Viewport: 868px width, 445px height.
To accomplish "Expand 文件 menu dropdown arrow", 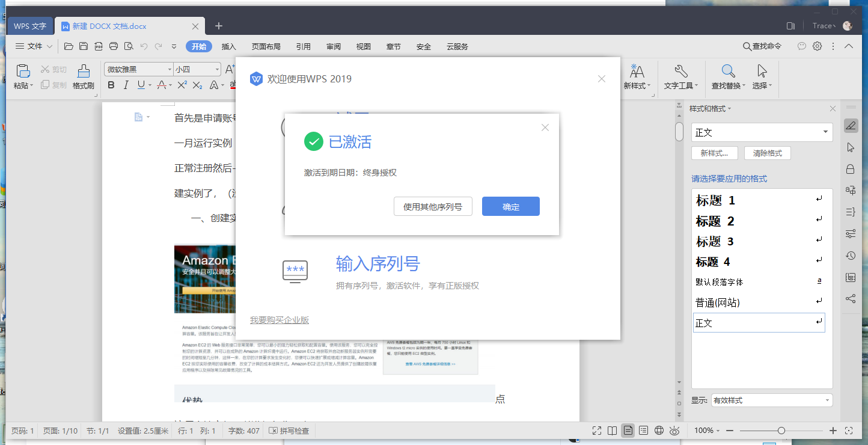I will 50,46.
